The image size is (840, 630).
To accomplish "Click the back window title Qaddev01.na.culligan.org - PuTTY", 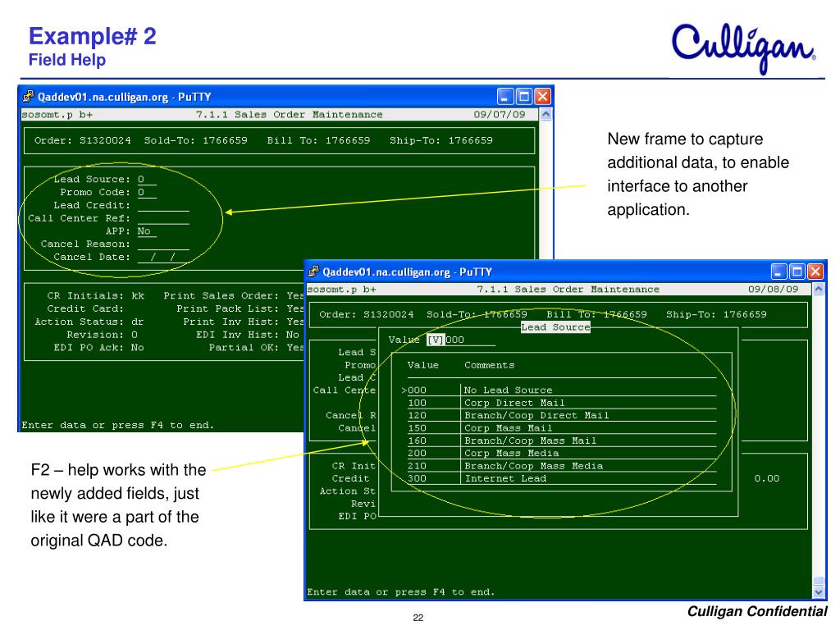I will click(x=125, y=97).
